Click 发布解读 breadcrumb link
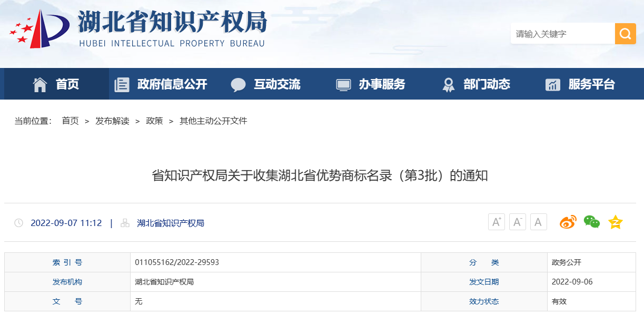This screenshot has width=644, height=324. [x=112, y=121]
